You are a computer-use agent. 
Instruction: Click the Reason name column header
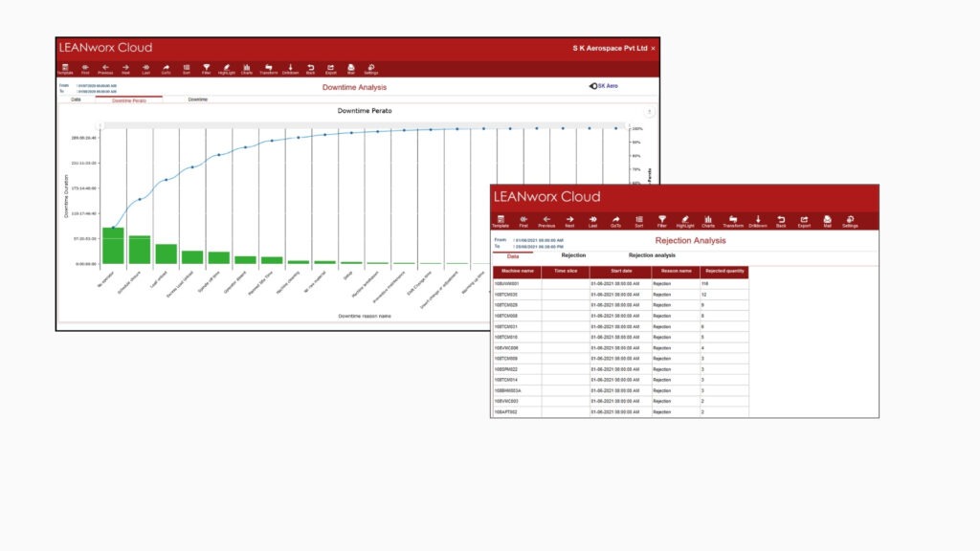pyautogui.click(x=677, y=272)
